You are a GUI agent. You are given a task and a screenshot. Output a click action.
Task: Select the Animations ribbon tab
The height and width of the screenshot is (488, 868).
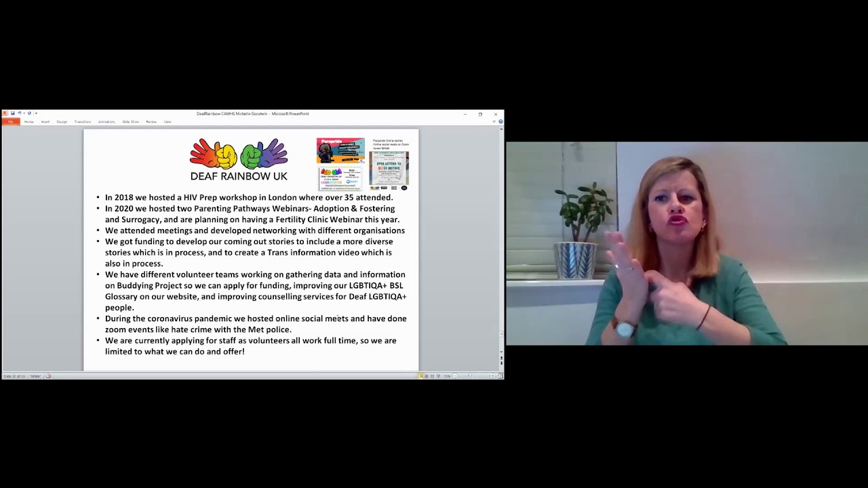click(106, 122)
